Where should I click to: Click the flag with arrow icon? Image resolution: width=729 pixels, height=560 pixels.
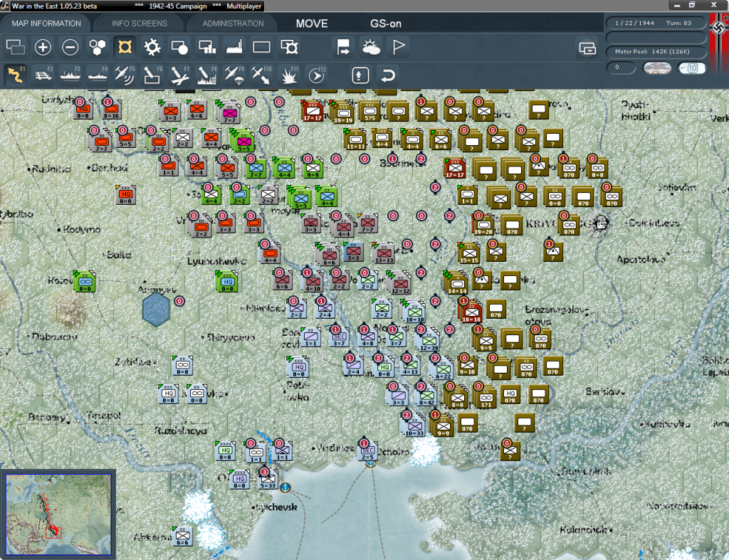[x=343, y=47]
